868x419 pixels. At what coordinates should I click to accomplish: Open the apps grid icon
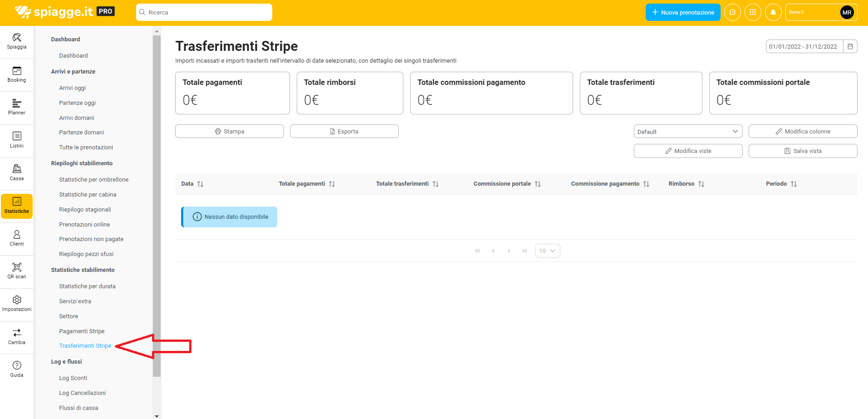[x=753, y=12]
